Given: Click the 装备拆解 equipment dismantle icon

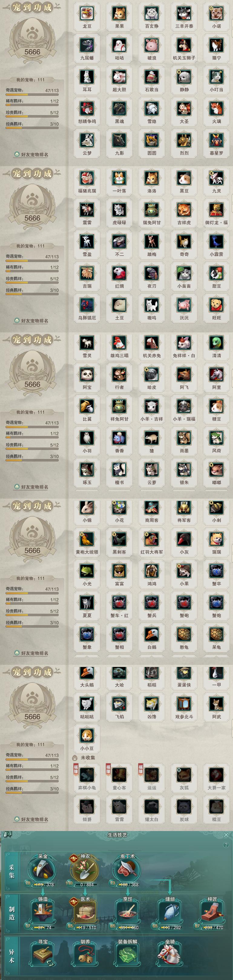Looking at the screenshot, I should (x=127, y=956).
